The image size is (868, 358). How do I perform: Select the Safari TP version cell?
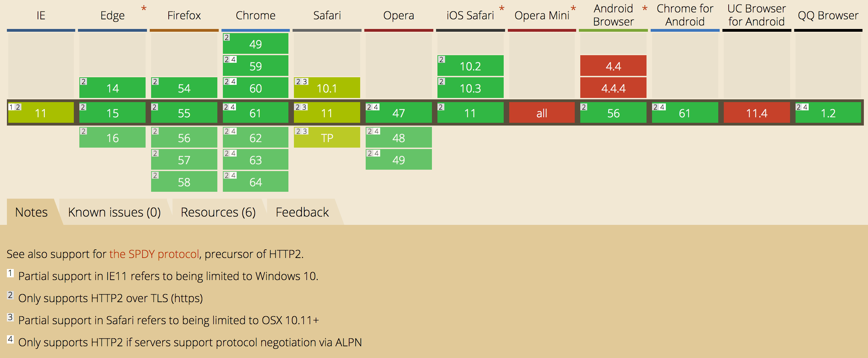click(327, 137)
